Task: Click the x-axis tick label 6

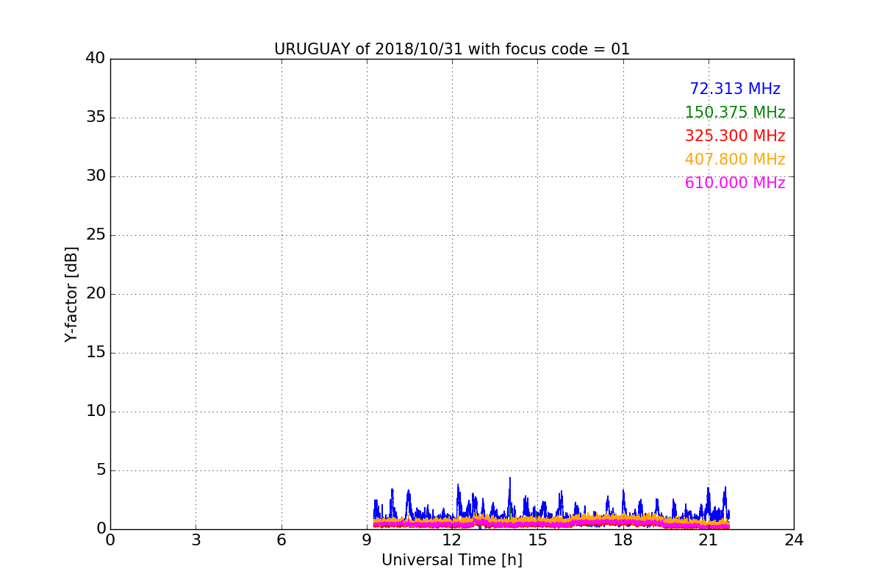Action: (x=282, y=539)
